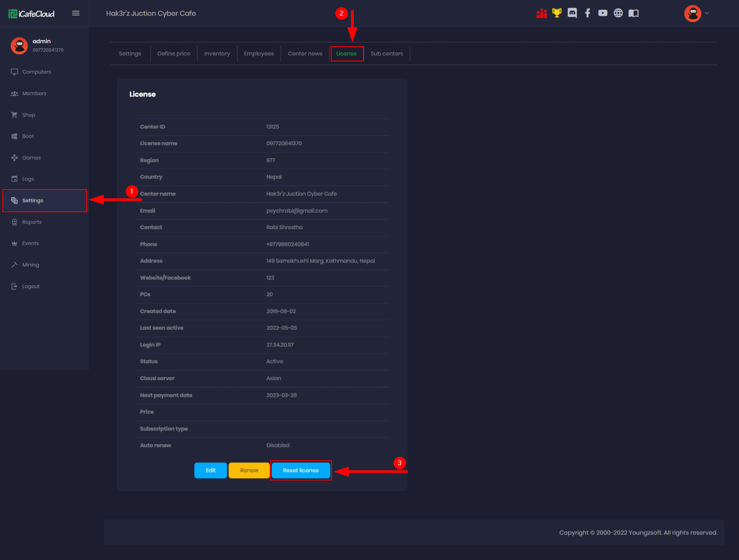The width and height of the screenshot is (739, 560).
Task: Click Logout in the sidebar
Action: pos(31,286)
